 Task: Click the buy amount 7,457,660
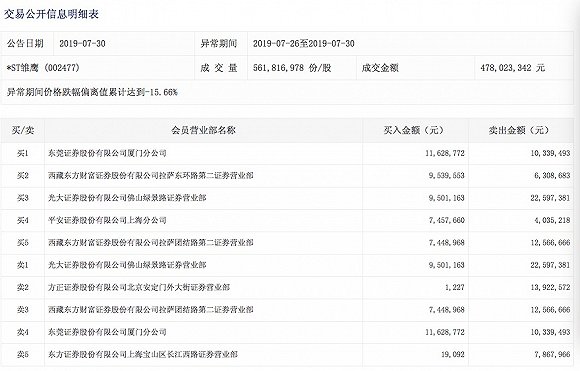click(x=446, y=220)
